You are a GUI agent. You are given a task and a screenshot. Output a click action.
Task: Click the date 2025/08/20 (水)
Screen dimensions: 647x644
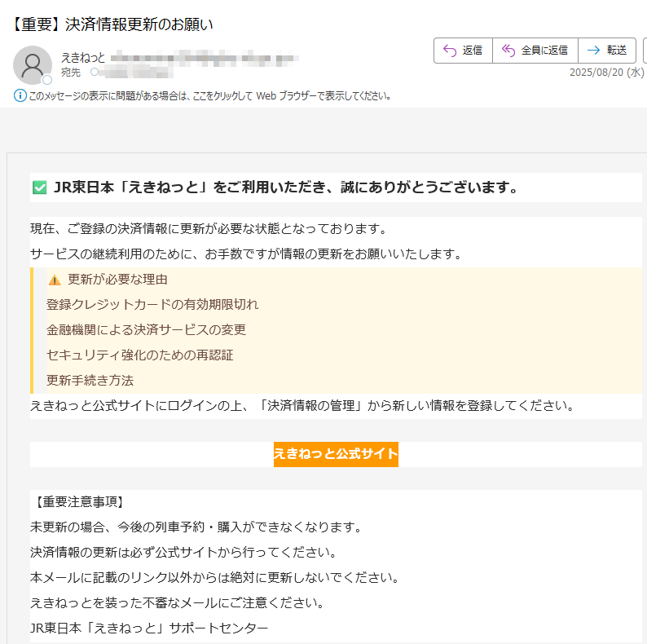coord(606,73)
